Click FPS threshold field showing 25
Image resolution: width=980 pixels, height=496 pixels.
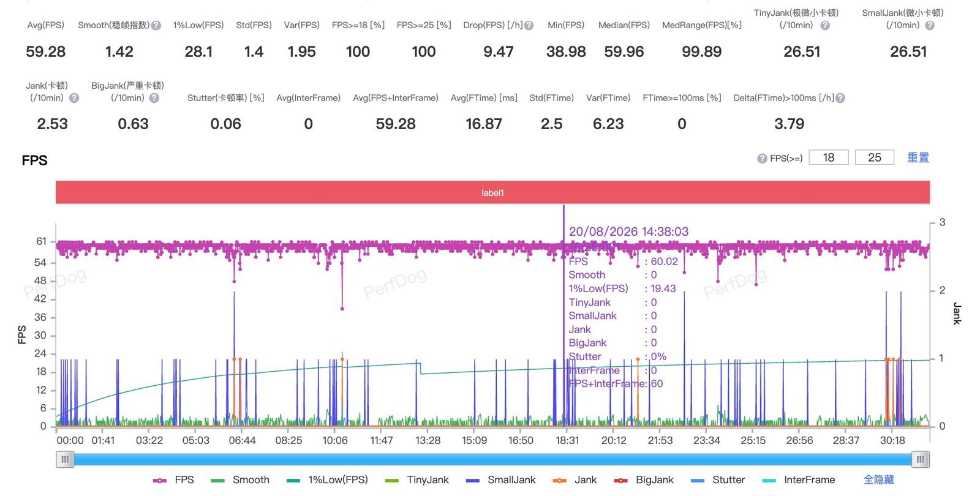875,157
